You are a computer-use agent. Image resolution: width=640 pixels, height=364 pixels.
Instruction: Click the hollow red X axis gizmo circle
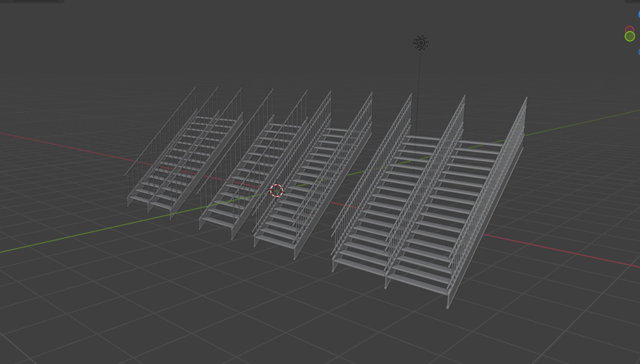tap(629, 30)
